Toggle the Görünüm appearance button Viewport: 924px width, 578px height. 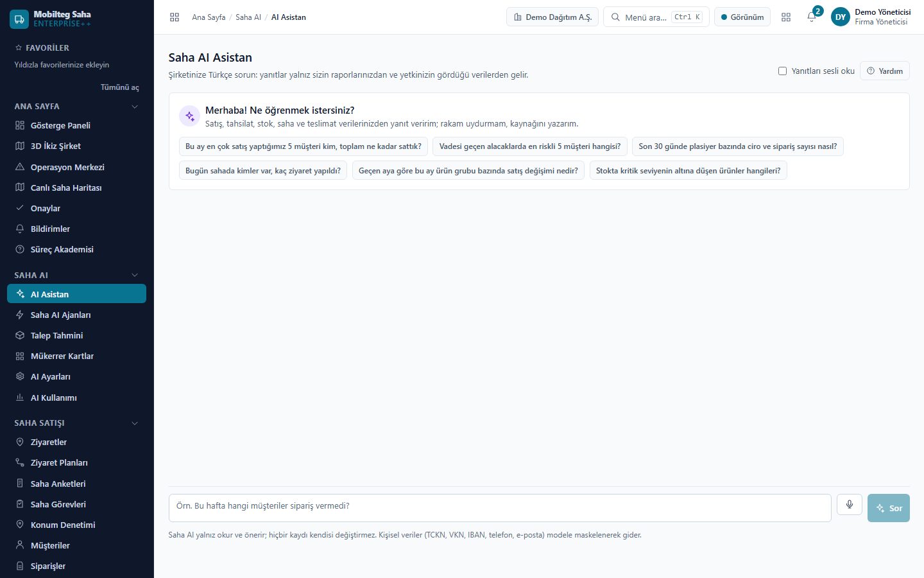point(742,17)
